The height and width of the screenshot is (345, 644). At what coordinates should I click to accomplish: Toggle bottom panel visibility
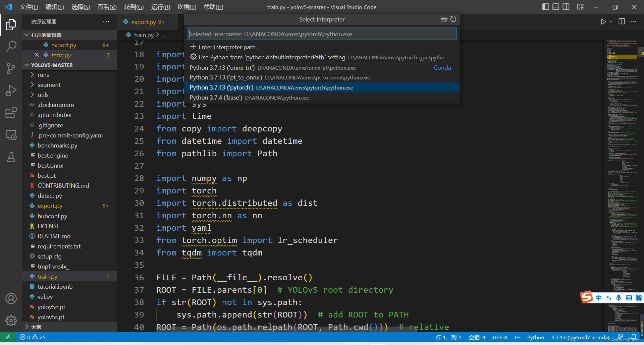555,7
